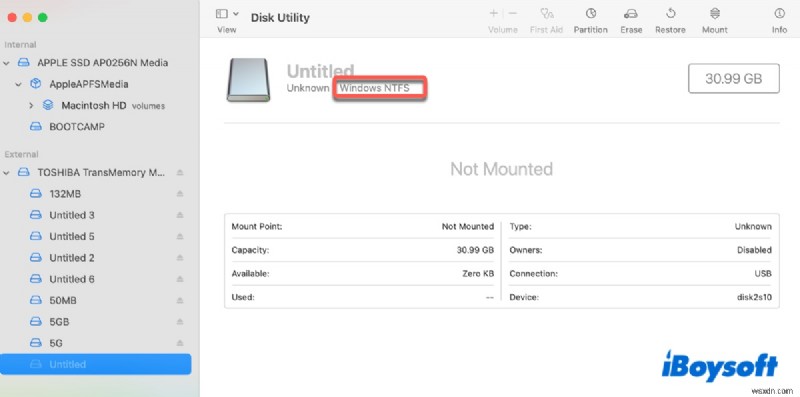Open the View sidebar menu icon

[221, 14]
